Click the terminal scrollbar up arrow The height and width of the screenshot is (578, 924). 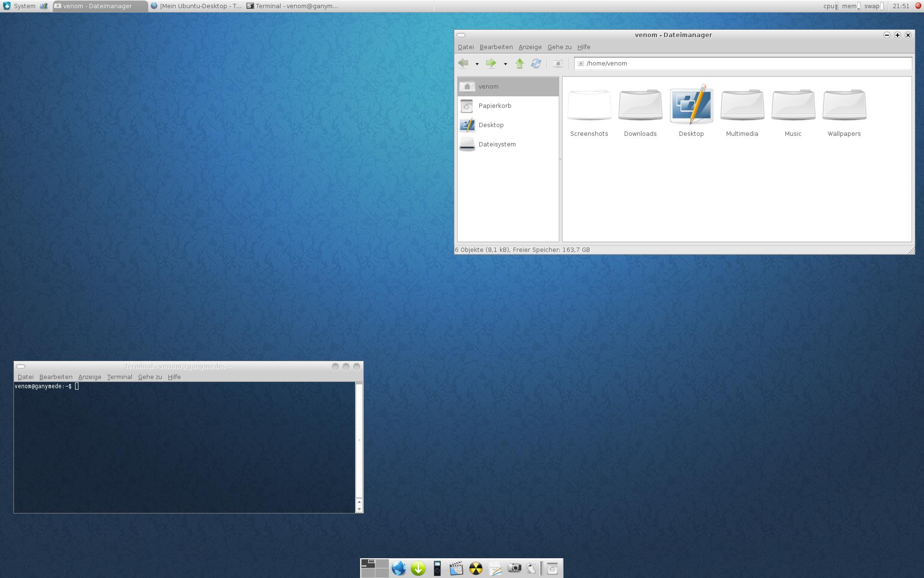(359, 502)
